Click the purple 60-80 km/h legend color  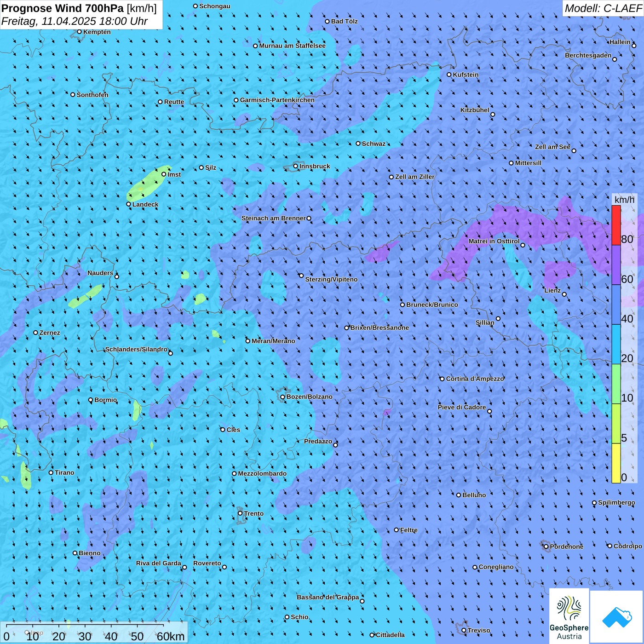(x=616, y=265)
